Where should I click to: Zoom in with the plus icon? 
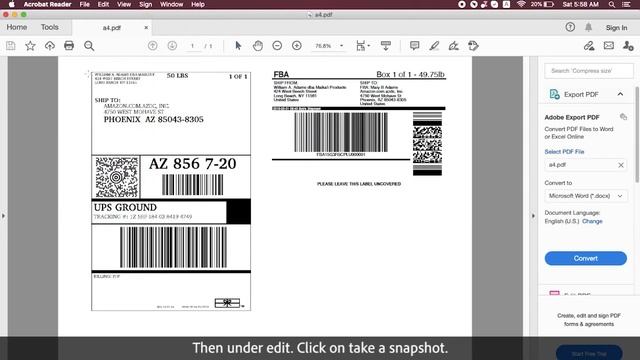pyautogui.click(x=297, y=46)
